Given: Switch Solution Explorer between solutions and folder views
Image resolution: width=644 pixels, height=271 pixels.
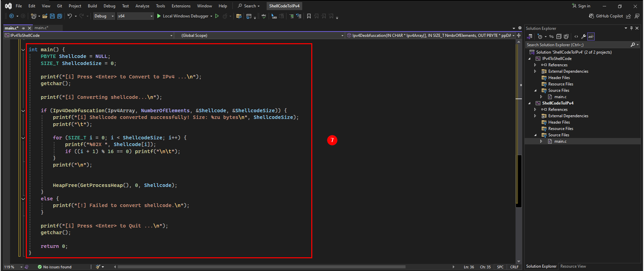Looking at the screenshot, I should [530, 37].
